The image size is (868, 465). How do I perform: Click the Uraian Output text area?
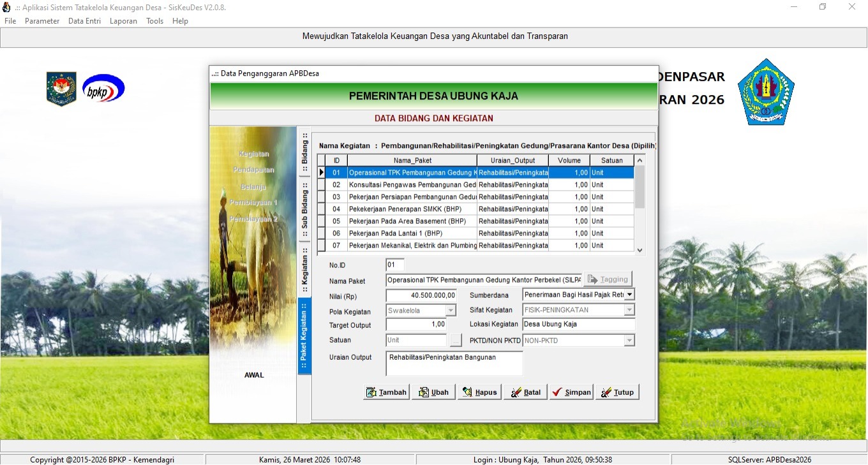454,364
